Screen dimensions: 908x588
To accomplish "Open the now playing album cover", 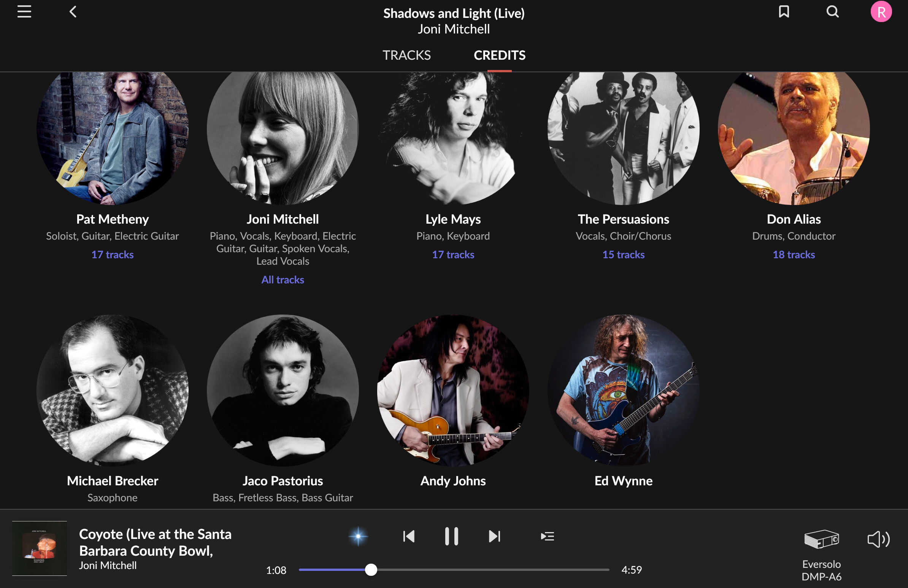I will [x=39, y=548].
